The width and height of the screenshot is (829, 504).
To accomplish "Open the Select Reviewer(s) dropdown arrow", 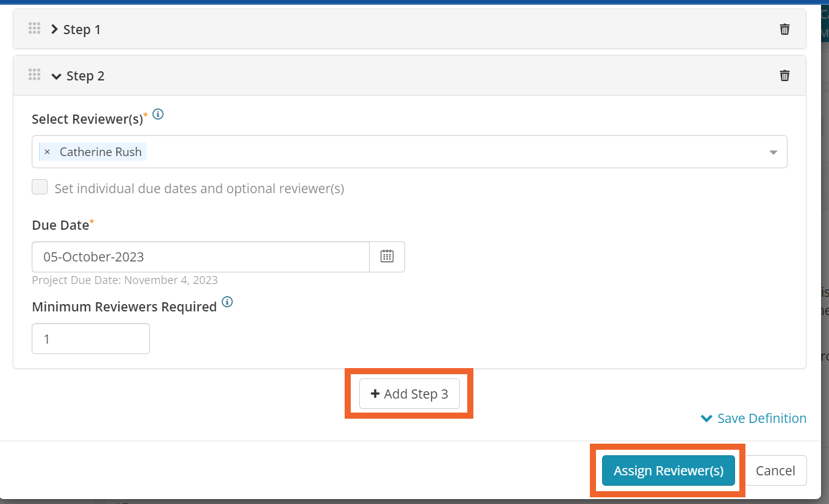I will [x=773, y=152].
